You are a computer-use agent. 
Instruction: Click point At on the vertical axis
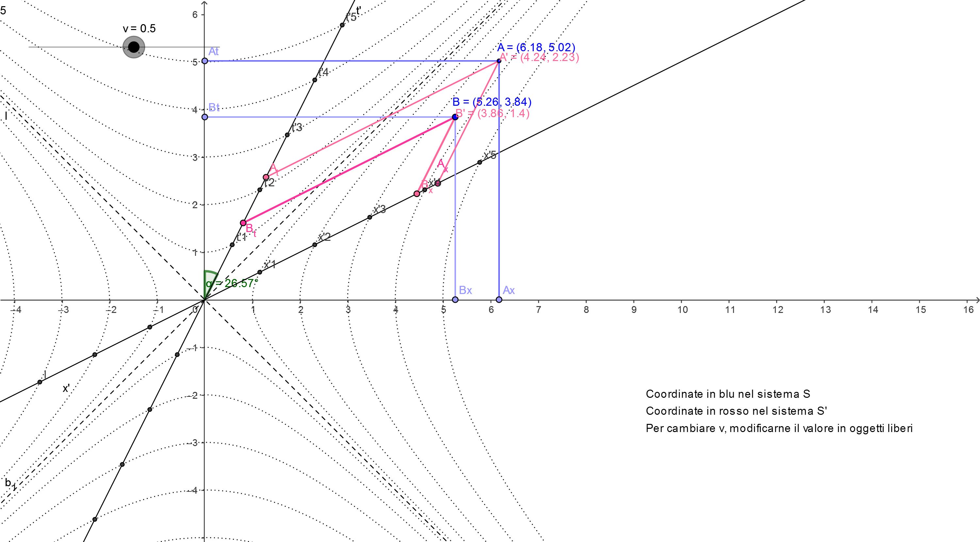click(x=205, y=61)
